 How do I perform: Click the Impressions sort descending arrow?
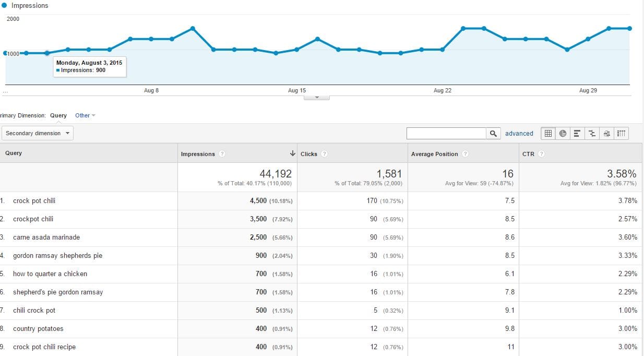(293, 154)
